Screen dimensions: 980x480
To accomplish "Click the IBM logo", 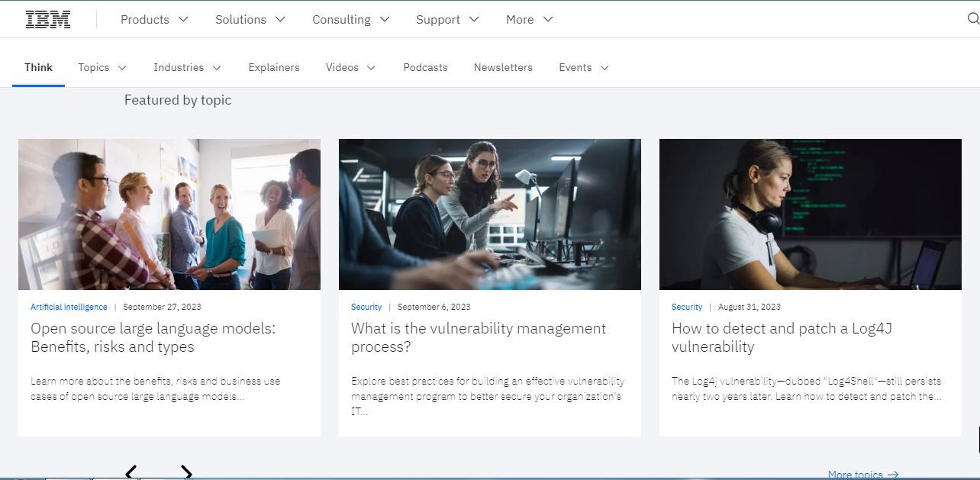I will click(47, 18).
